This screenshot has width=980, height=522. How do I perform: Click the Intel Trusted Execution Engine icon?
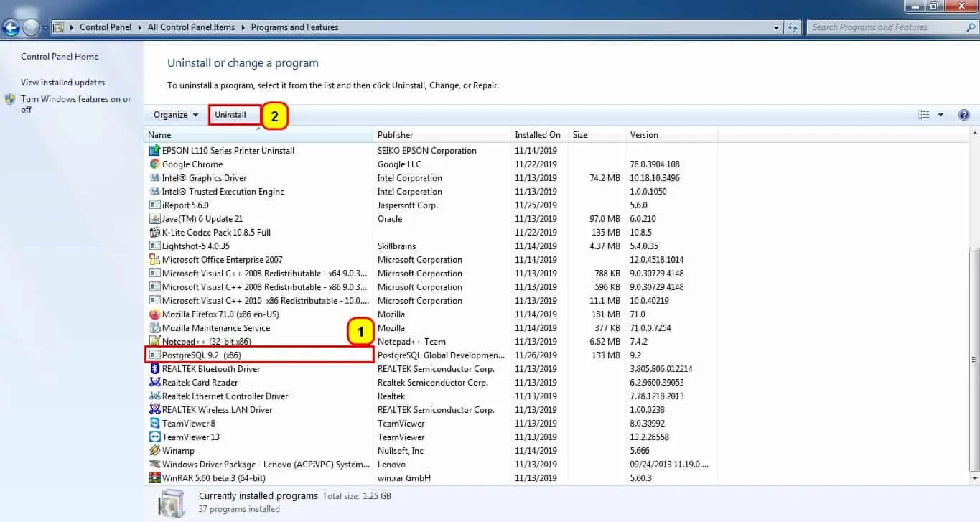click(x=154, y=192)
